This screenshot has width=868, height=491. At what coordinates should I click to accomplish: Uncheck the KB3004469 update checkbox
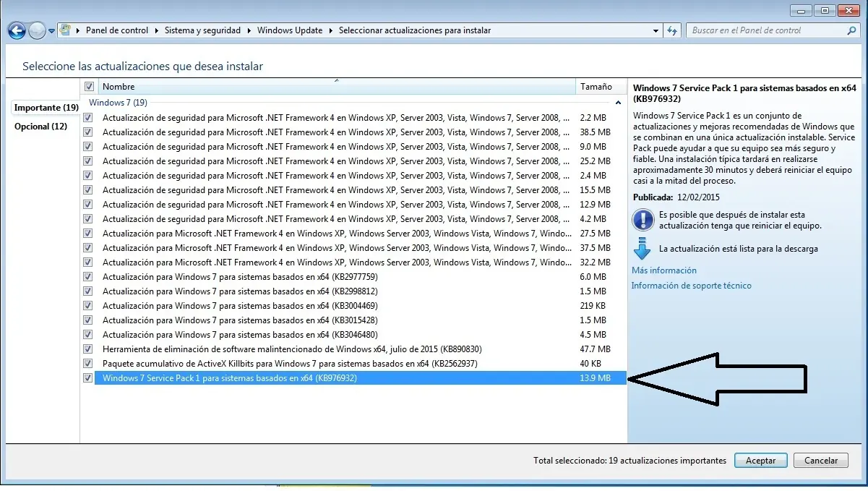pos(88,305)
